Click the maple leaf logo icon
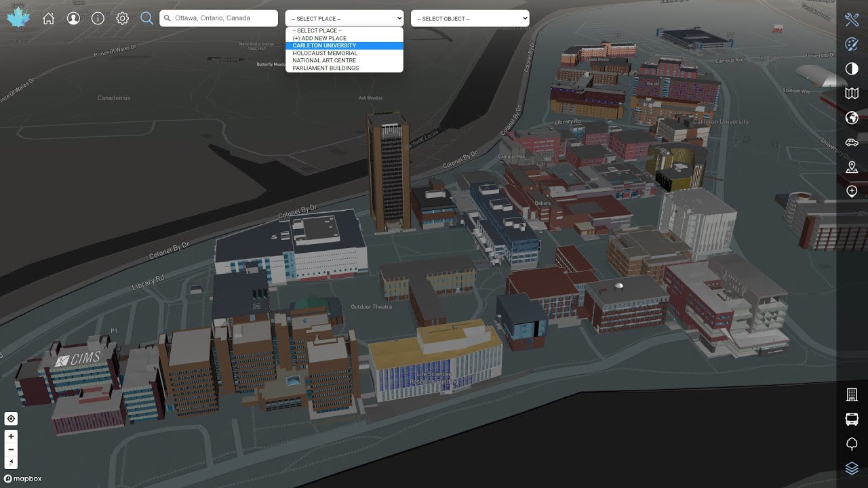Viewport: 868px width, 488px height. click(18, 18)
